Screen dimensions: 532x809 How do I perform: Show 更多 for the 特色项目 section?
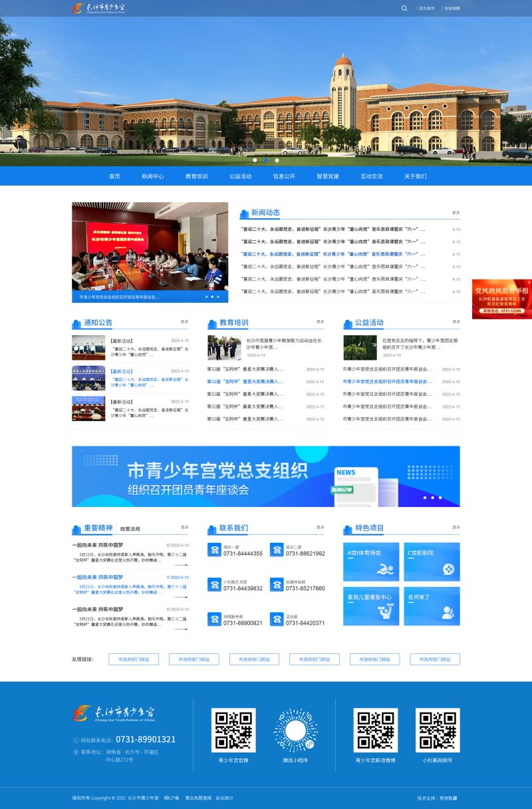tap(456, 527)
